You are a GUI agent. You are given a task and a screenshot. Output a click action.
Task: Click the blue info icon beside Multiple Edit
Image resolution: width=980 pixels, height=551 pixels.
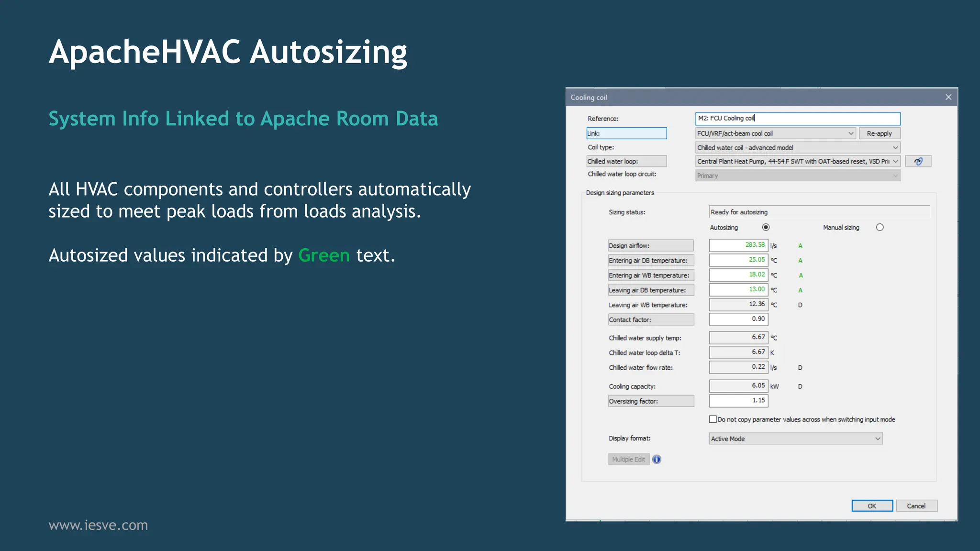click(657, 459)
